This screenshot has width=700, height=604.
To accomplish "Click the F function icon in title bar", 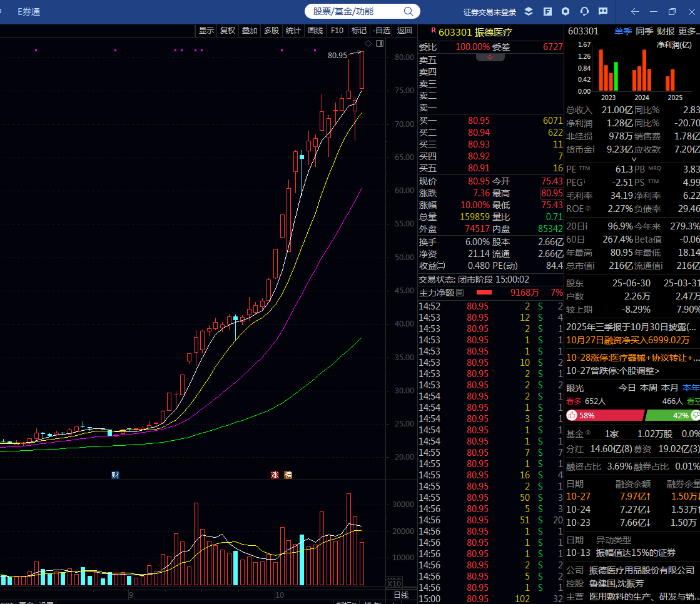I will coord(547,12).
